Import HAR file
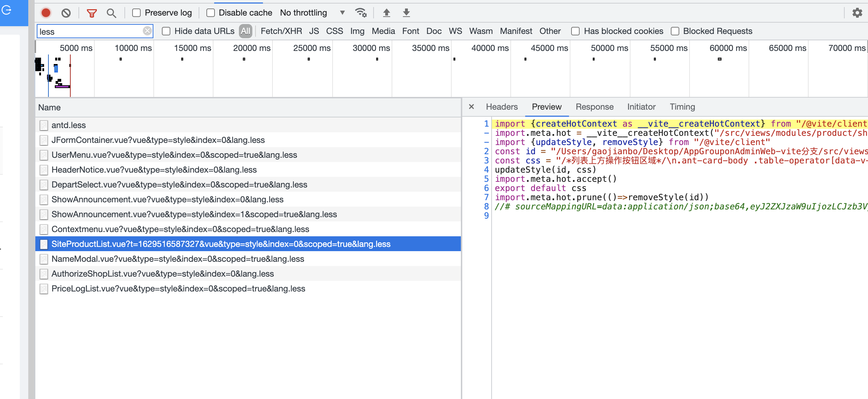The width and height of the screenshot is (868, 399). [386, 12]
